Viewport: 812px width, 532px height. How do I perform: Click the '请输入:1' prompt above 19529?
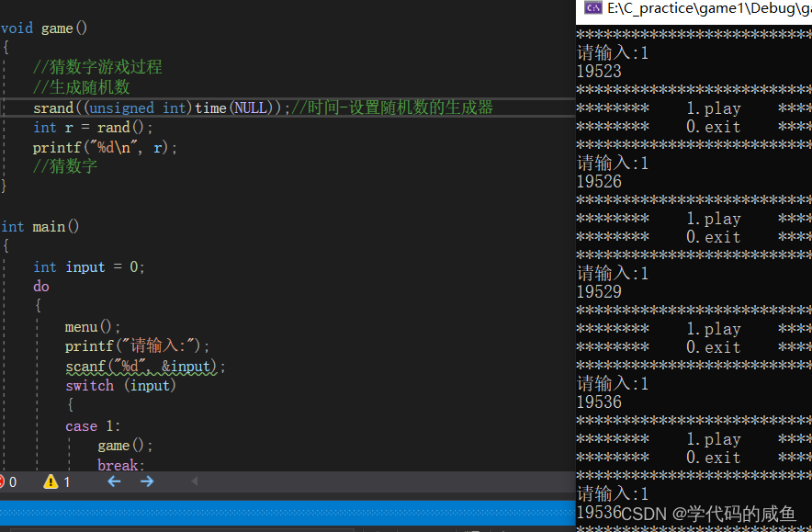613,274
